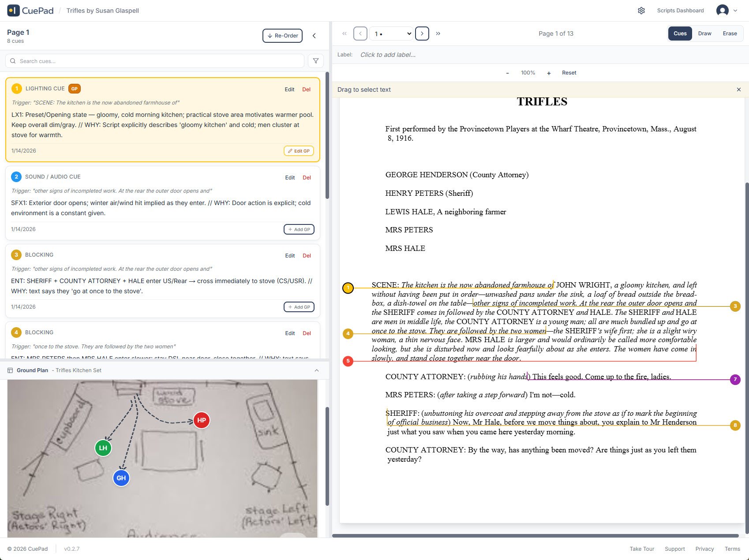Open the settings gear icon

click(641, 10)
